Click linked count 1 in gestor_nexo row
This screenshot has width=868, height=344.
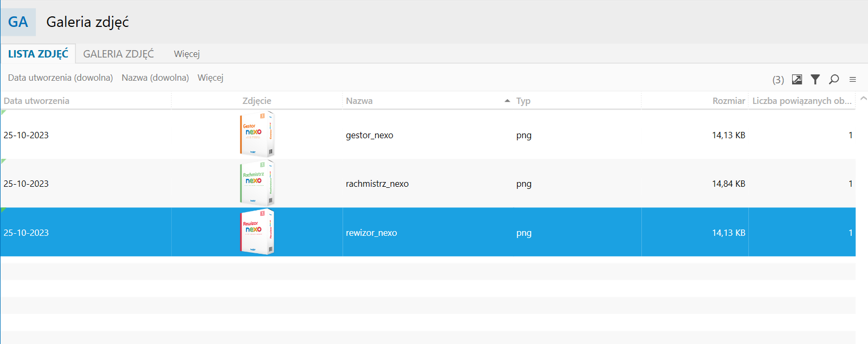(851, 135)
